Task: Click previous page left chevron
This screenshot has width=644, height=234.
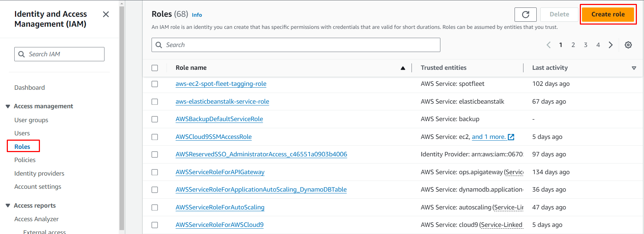Action: (x=548, y=45)
